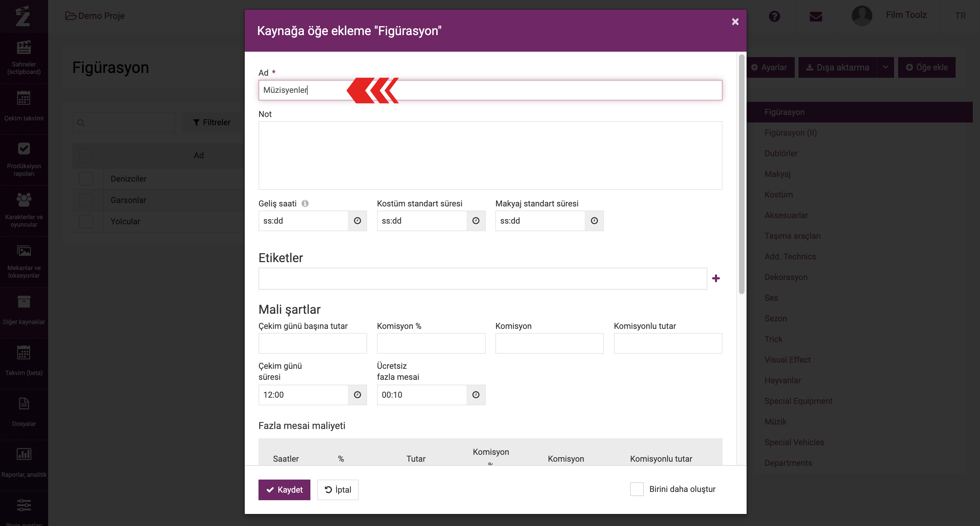The image size is (980, 526).
Task: Focus the Ad name input field
Action: (490, 90)
